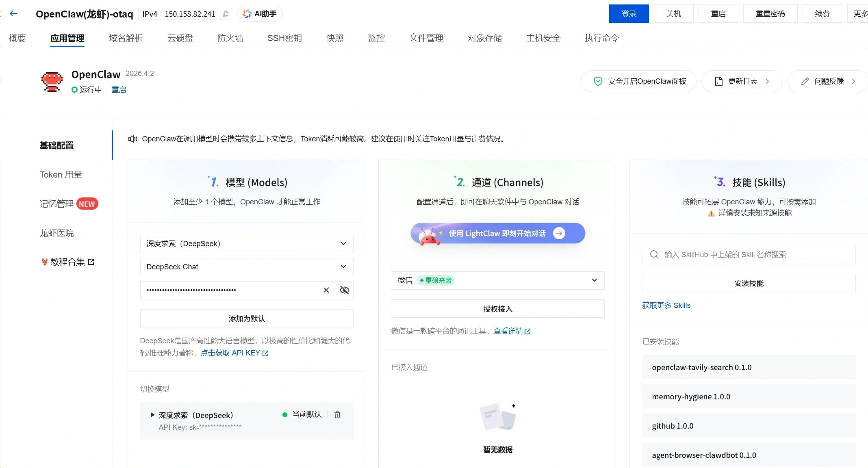Click the 查看详情 external link icon
The height and width of the screenshot is (468, 868).
click(x=527, y=331)
